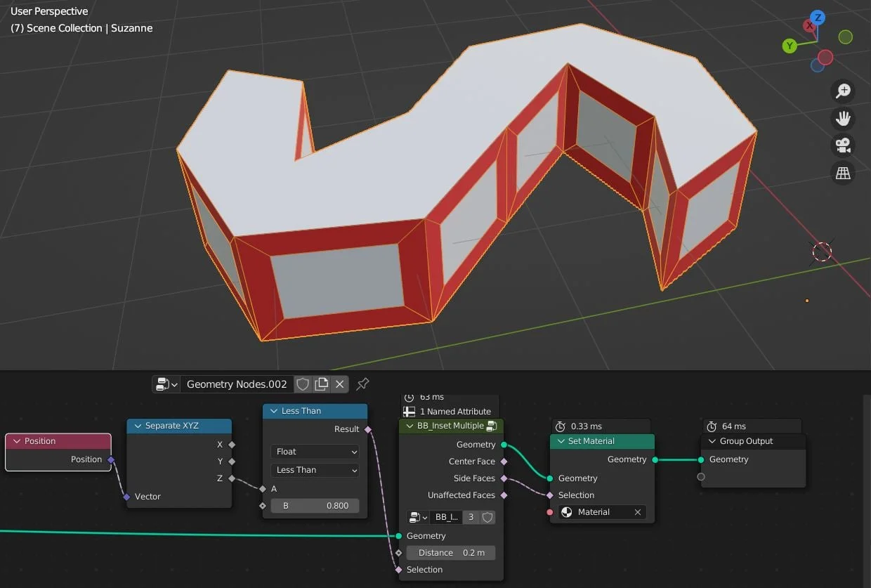
Task: Adjust the Distance 0.2 m value slider
Action: point(450,553)
